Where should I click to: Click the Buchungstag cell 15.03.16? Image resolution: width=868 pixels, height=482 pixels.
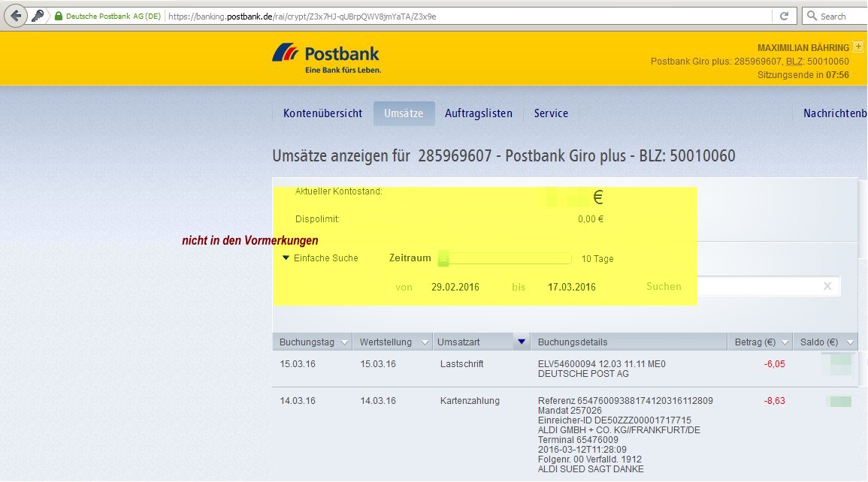pos(298,364)
